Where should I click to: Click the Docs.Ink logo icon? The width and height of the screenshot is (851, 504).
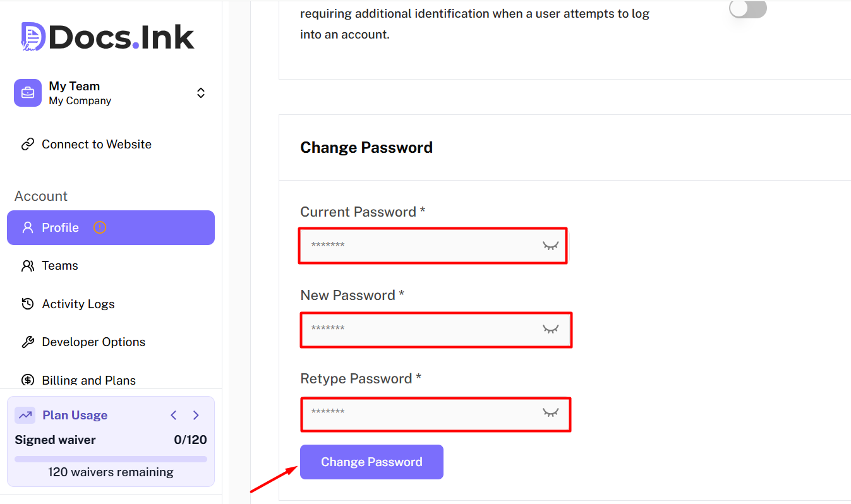(33, 37)
